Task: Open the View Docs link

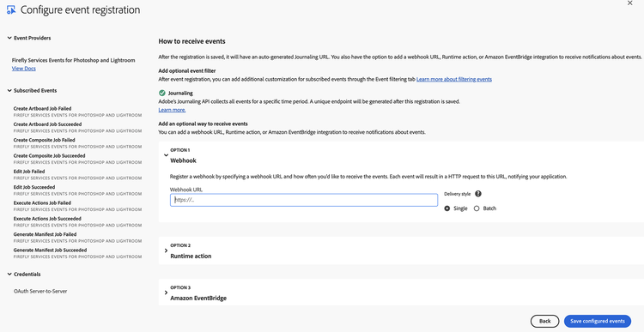Action: [x=24, y=69]
